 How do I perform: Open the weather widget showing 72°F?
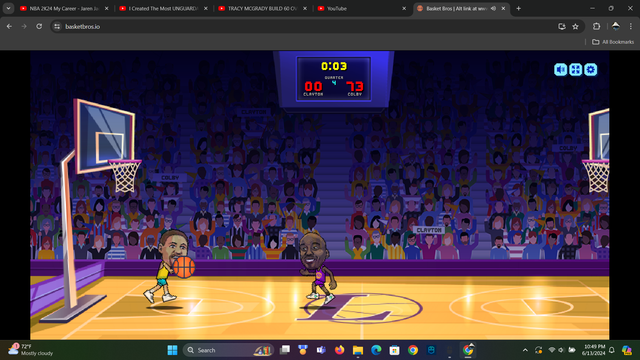[x=31, y=350]
